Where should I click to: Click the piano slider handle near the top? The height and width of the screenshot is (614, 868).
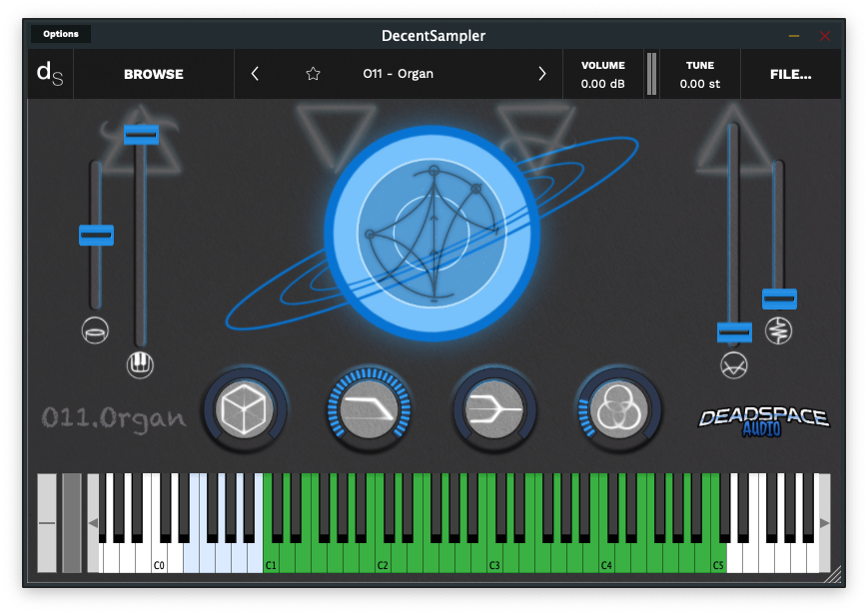click(x=141, y=135)
